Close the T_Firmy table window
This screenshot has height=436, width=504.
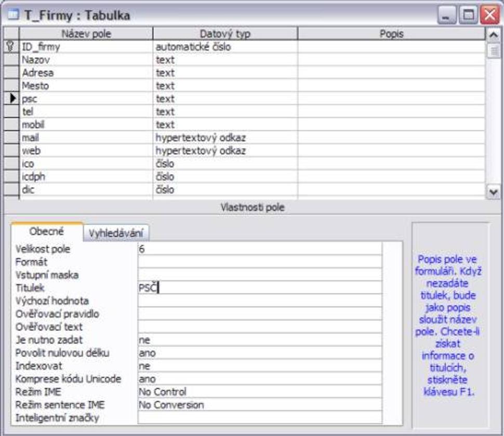[x=489, y=15]
